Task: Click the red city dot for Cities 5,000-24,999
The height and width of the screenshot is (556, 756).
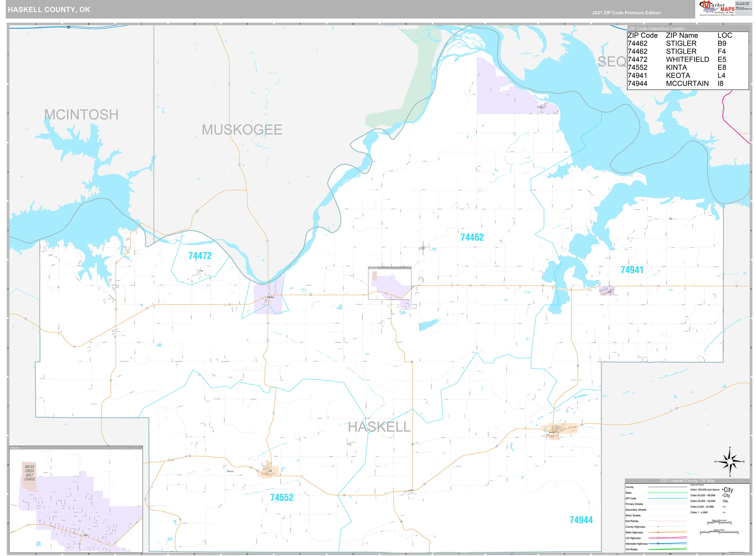Action: (723, 507)
